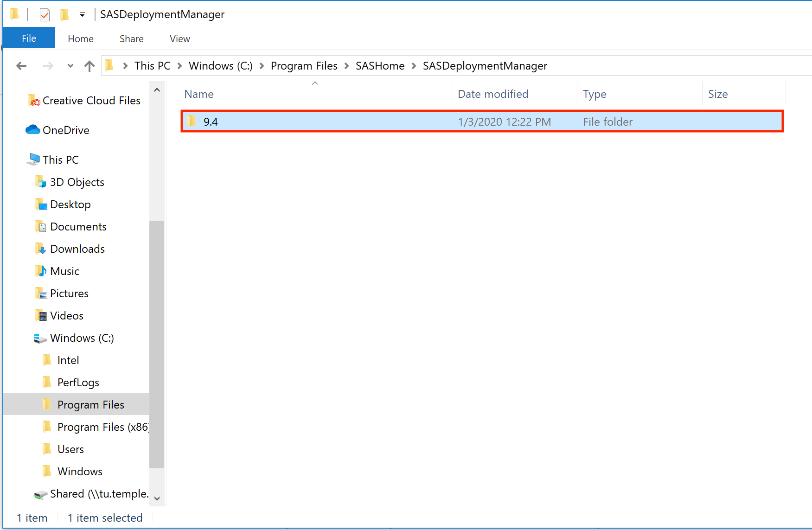Click the navigation pane scrollbar thumb

pyautogui.click(x=157, y=345)
